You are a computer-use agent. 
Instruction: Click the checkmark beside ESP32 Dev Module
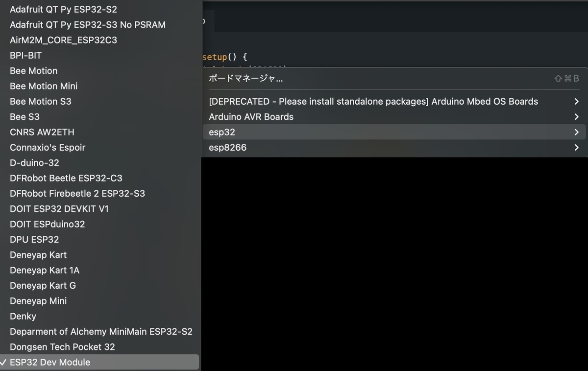pos(4,362)
